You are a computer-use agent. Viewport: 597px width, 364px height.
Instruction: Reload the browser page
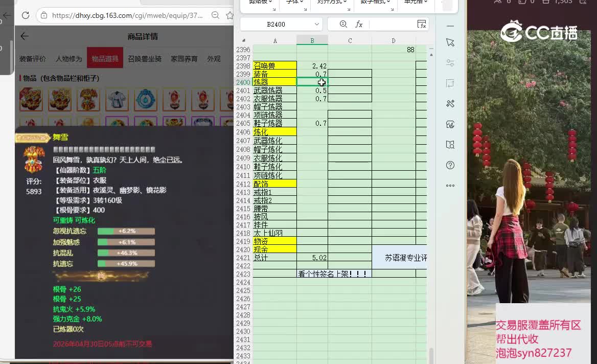click(26, 15)
